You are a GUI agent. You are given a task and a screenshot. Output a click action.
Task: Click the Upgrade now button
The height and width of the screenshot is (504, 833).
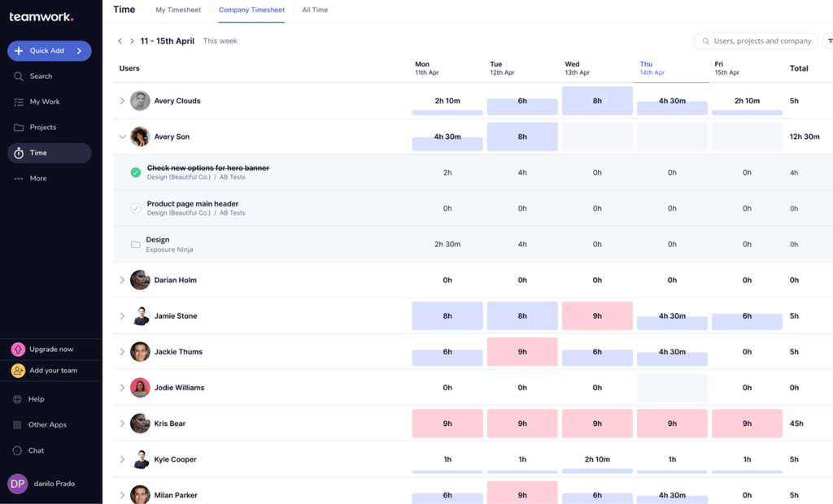tap(49, 349)
